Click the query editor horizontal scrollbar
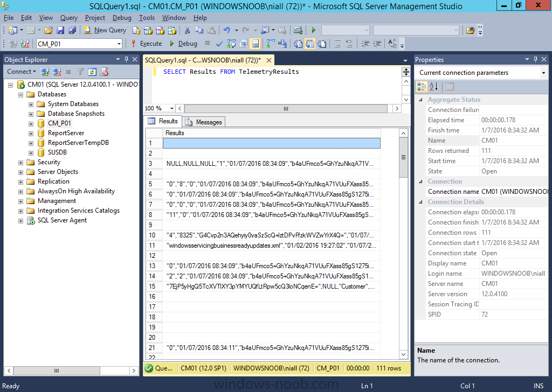The image size is (552, 392). click(286, 109)
